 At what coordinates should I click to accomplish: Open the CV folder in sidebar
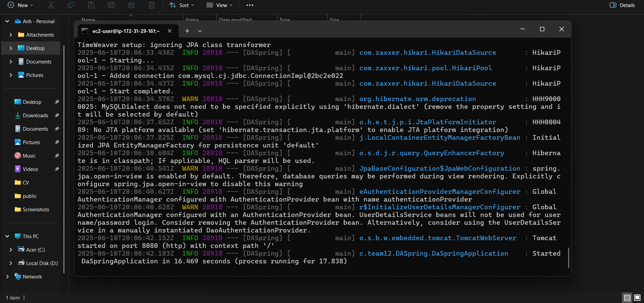pos(22,182)
